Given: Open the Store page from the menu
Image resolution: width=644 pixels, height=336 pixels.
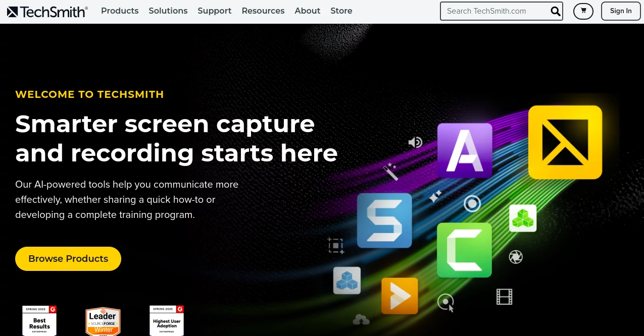Looking at the screenshot, I should [341, 11].
